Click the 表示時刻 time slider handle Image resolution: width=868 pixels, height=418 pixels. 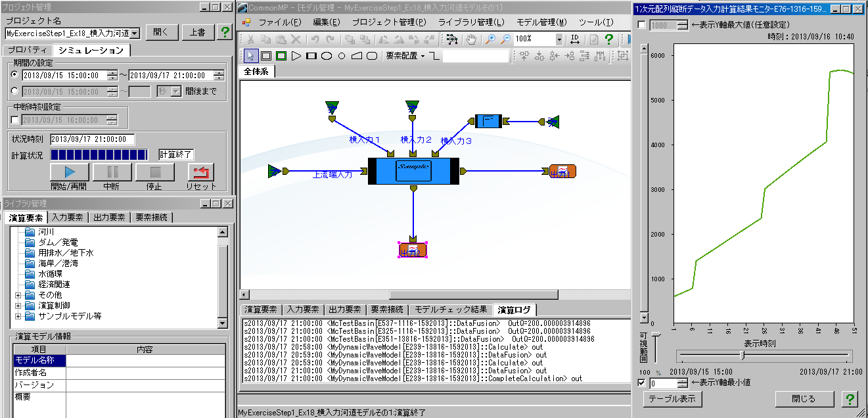(x=742, y=355)
